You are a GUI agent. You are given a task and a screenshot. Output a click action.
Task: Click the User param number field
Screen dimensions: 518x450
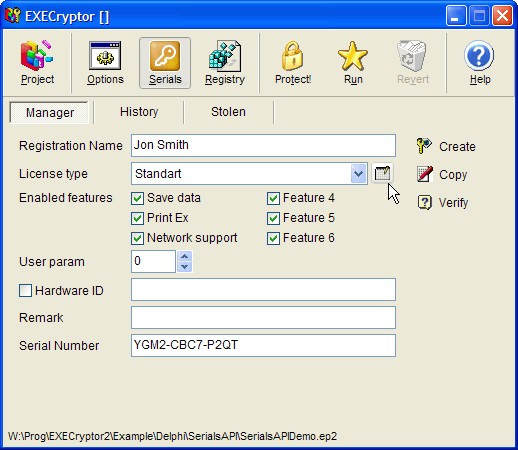[153, 261]
